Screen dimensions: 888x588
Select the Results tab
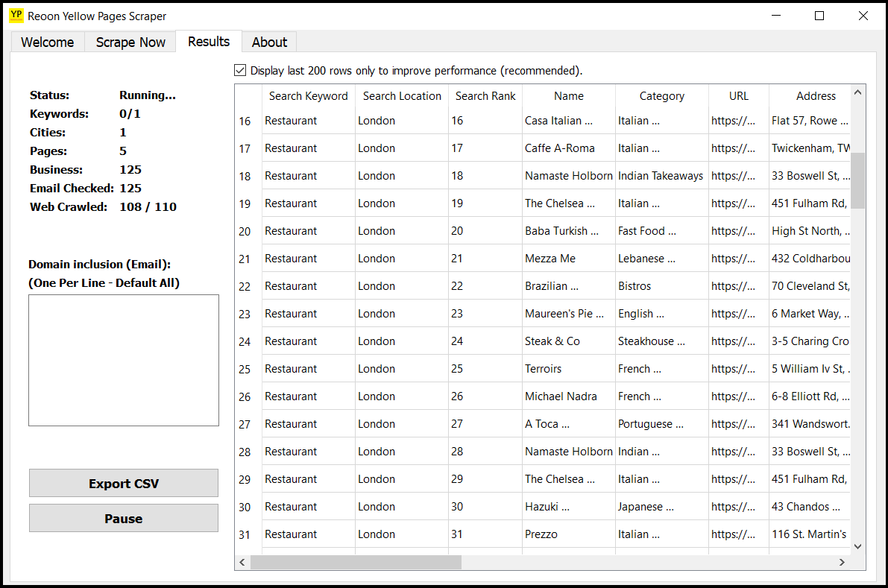tap(209, 41)
